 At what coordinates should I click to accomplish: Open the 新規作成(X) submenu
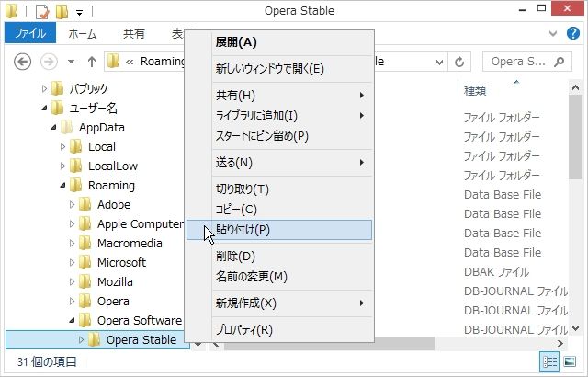[279, 303]
